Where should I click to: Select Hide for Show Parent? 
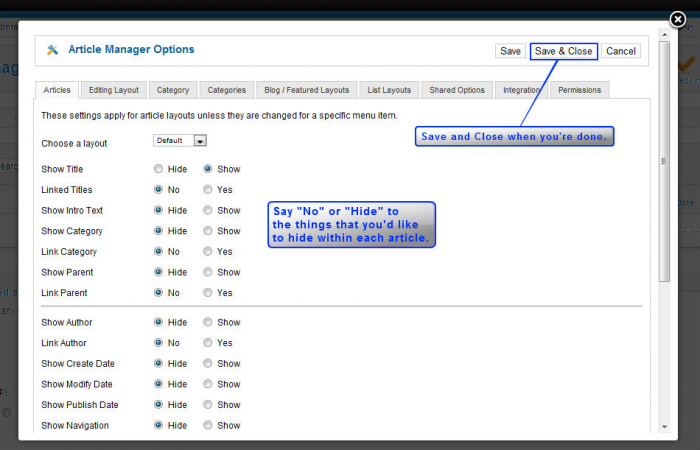pyautogui.click(x=158, y=272)
